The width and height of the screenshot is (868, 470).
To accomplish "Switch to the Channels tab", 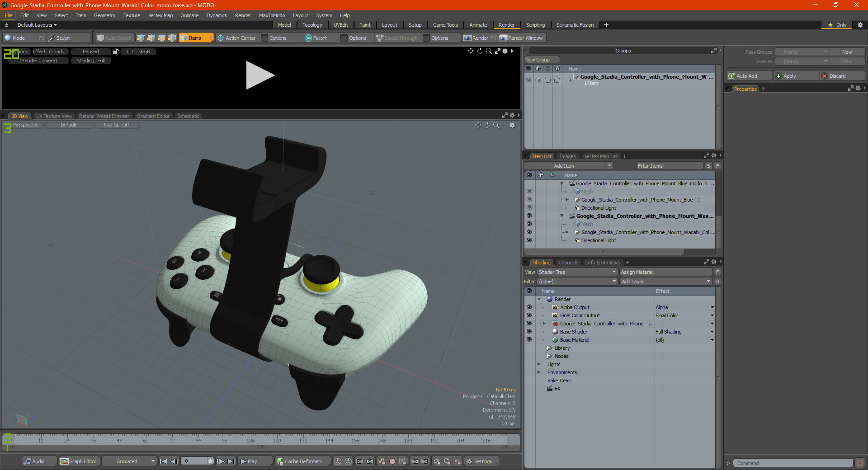I will click(x=568, y=263).
